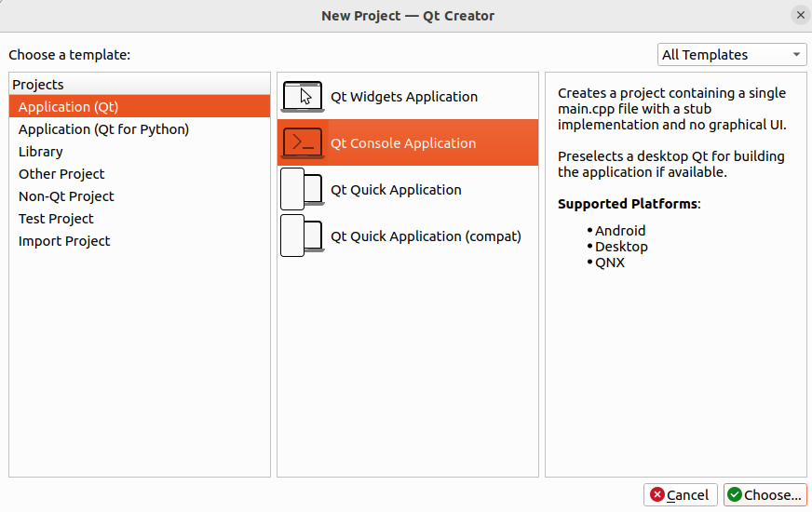Click the Desktop supported platform entry

click(621, 247)
